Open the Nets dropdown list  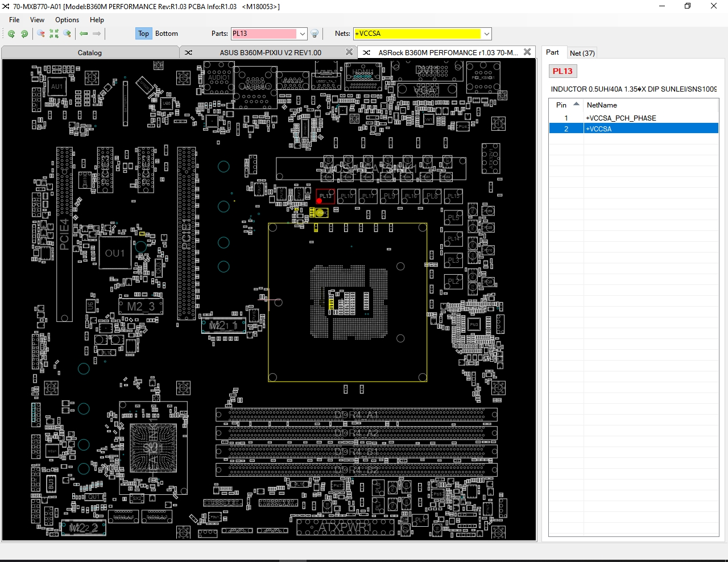pyautogui.click(x=487, y=34)
